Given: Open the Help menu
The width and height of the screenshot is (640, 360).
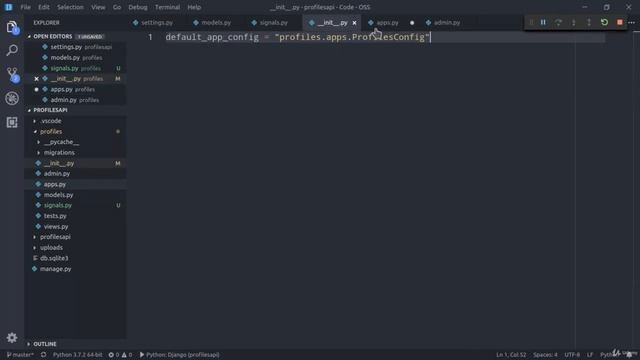Looking at the screenshot, I should tap(194, 7).
